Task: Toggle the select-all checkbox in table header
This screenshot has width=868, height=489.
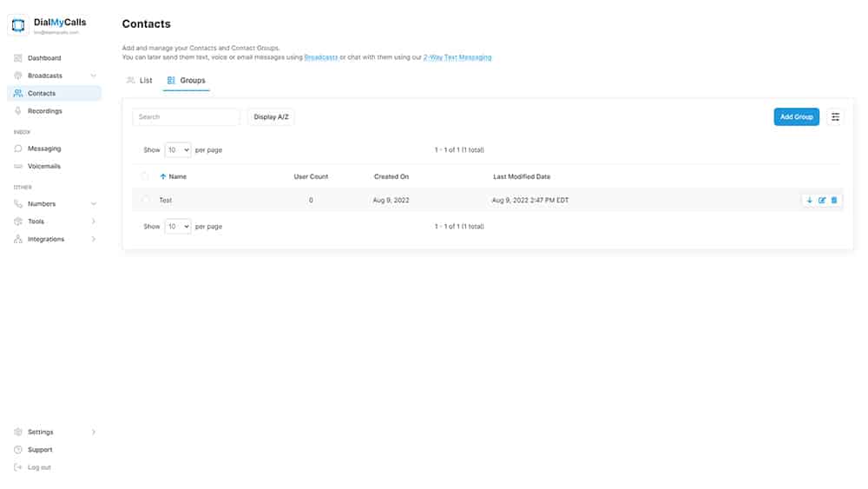Action: tap(145, 176)
